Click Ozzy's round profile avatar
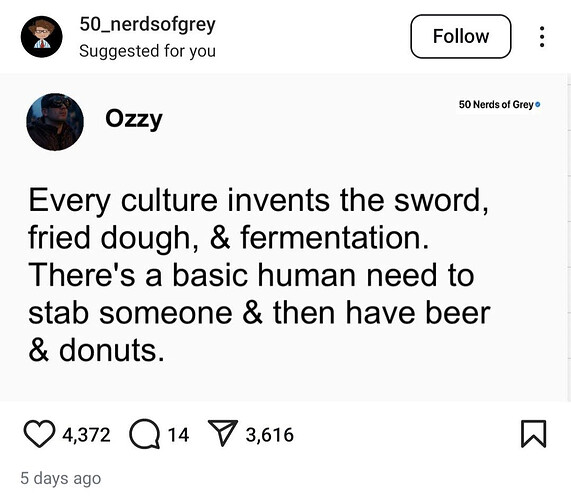The width and height of the screenshot is (571, 500). point(55,122)
